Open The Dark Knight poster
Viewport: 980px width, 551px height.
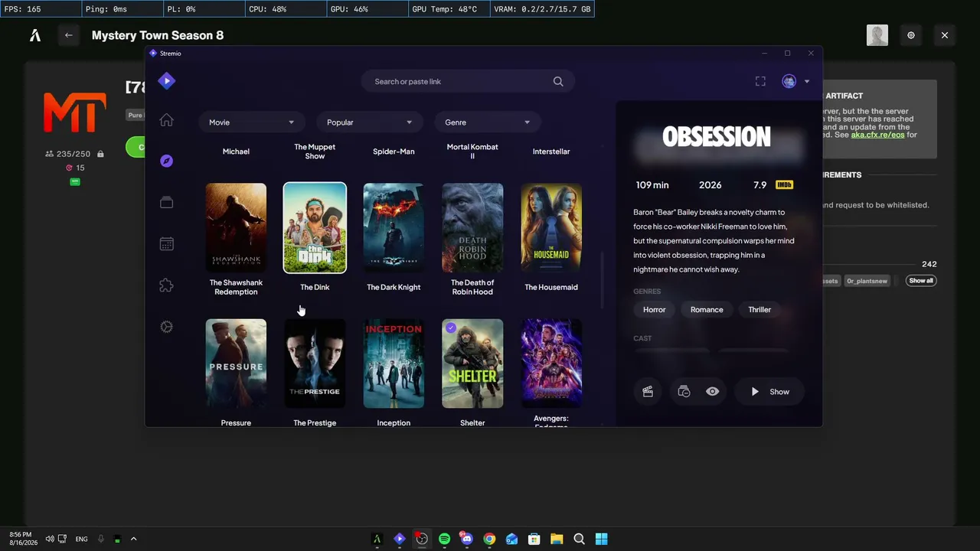[394, 227]
